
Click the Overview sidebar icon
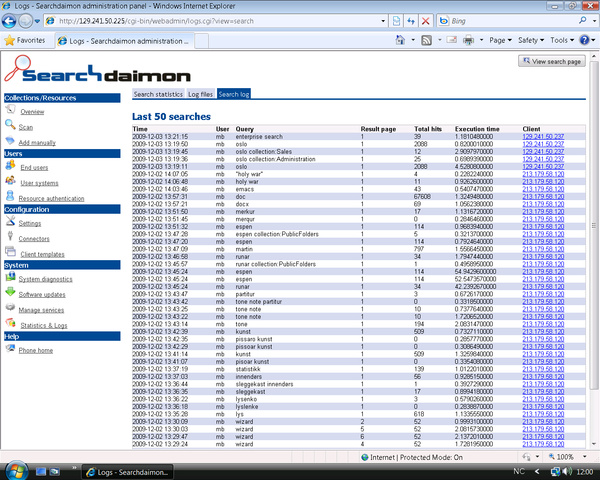point(11,110)
